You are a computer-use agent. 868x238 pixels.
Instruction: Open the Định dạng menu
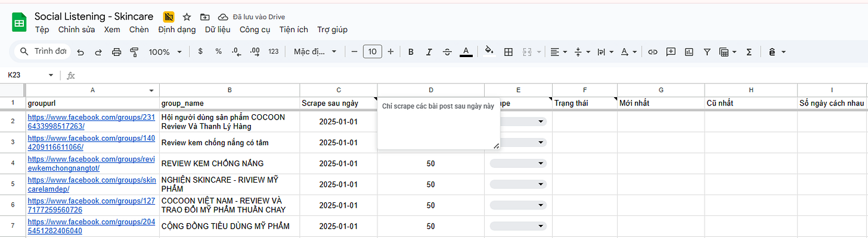tap(177, 30)
